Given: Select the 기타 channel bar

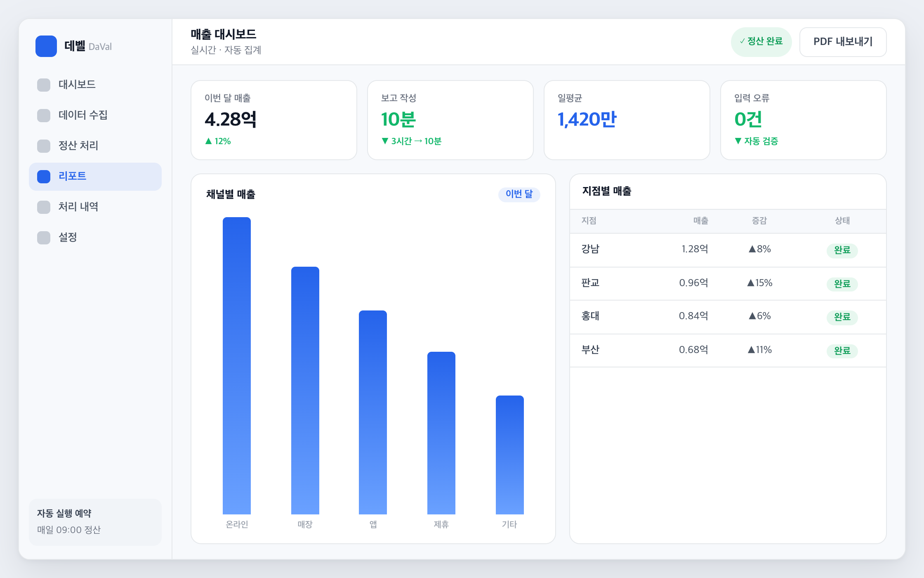Looking at the screenshot, I should 510,455.
